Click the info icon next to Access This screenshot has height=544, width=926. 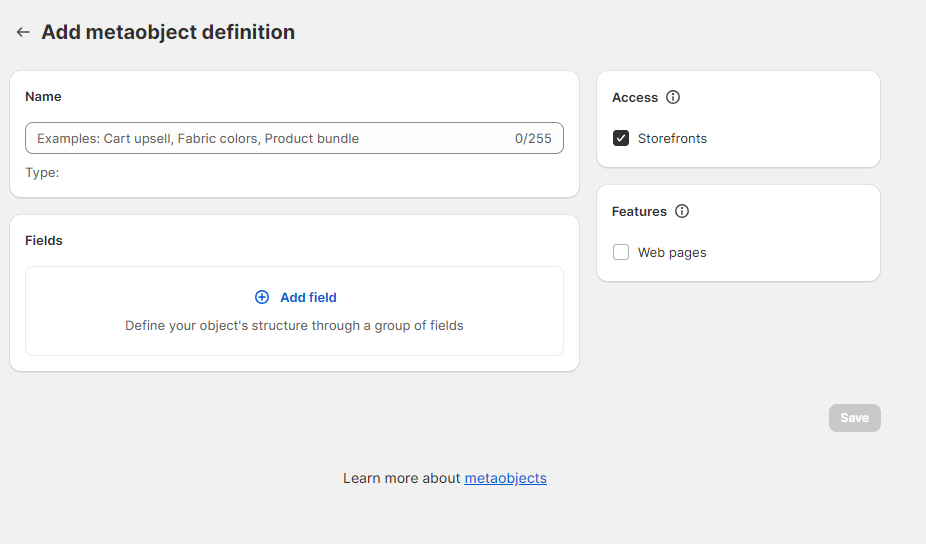[673, 97]
